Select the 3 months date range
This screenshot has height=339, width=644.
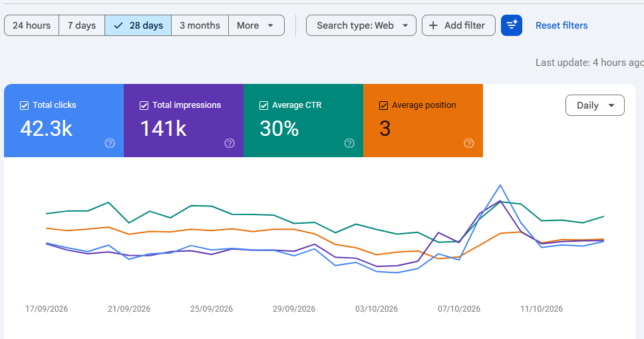click(200, 25)
